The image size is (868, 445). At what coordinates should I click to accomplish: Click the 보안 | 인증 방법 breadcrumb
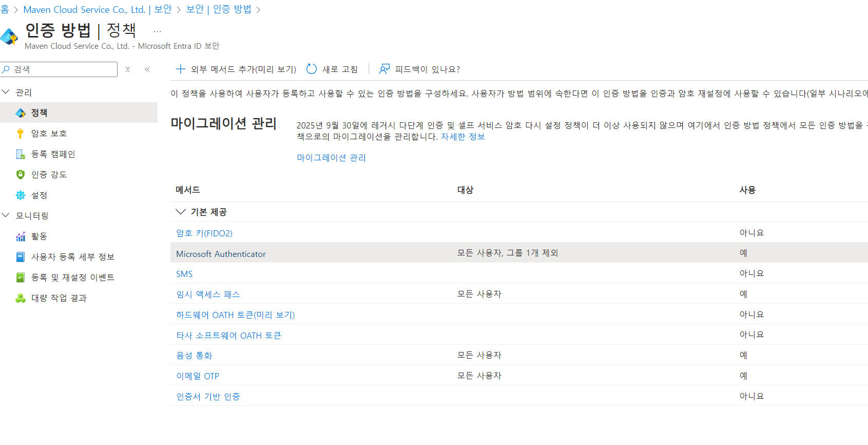[219, 9]
